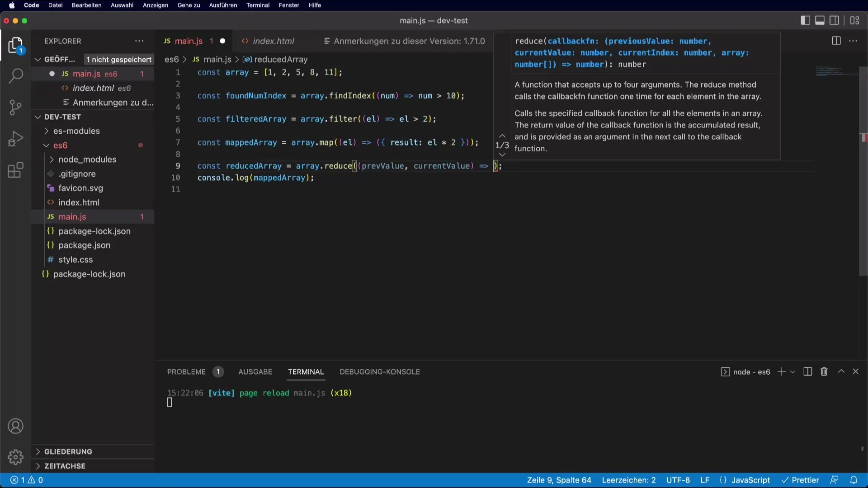This screenshot has height=488, width=868.
Task: Open the Run and Debug view
Action: pyautogui.click(x=15, y=139)
